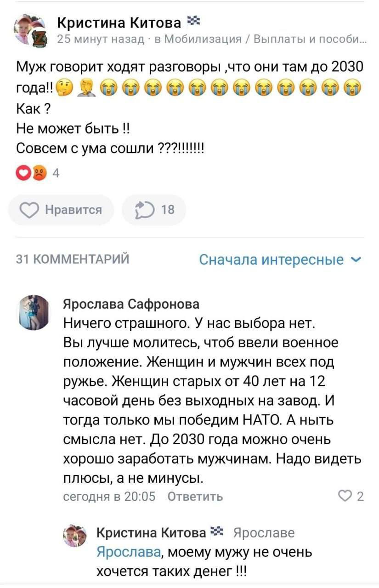
Task: Open Ярослава Сафронова's profile name
Action: pos(131,304)
